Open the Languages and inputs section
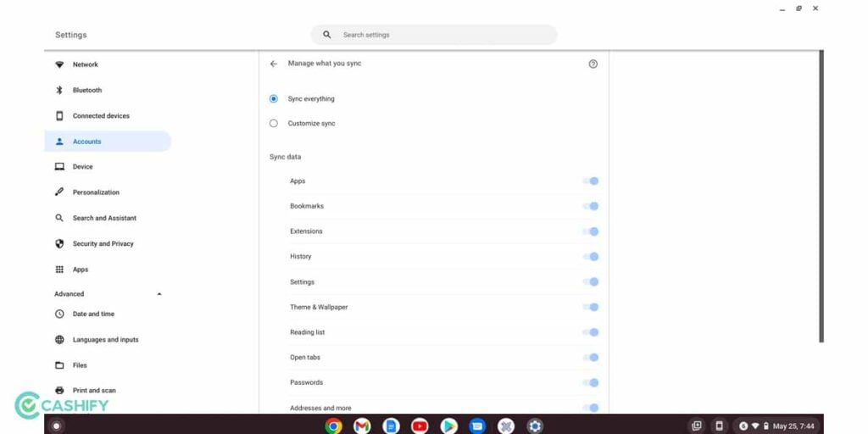 pos(108,340)
